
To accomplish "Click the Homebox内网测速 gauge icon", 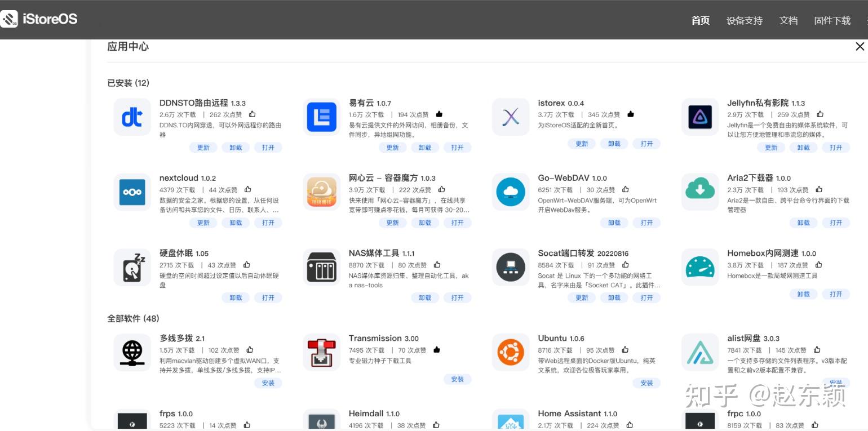I will tap(700, 267).
